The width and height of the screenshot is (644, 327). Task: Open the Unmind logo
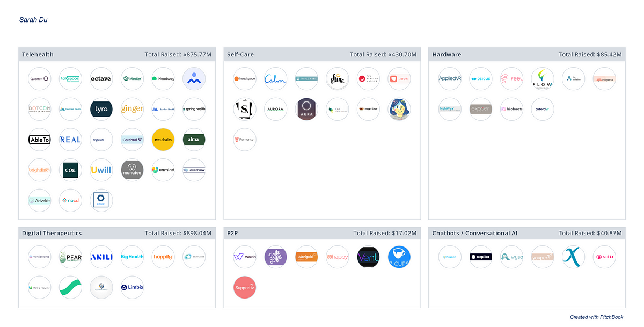[163, 170]
